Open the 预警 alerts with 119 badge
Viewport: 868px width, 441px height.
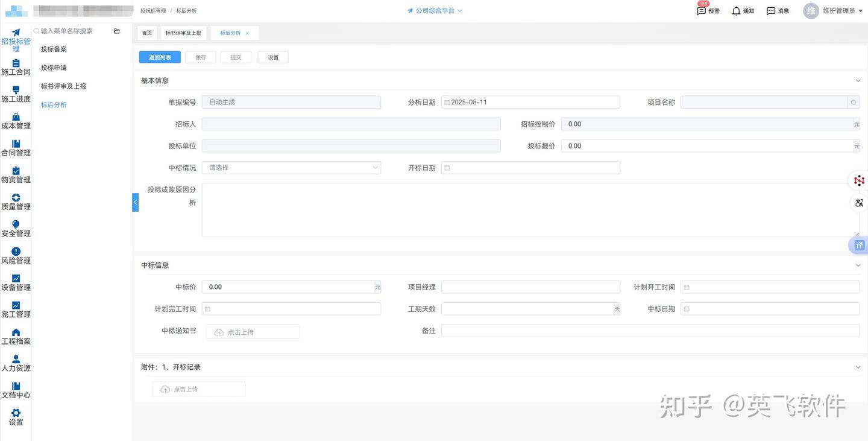click(708, 10)
